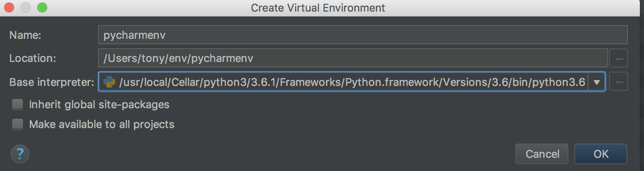
Task: Close the Create Virtual Environment window
Action: click(9, 7)
